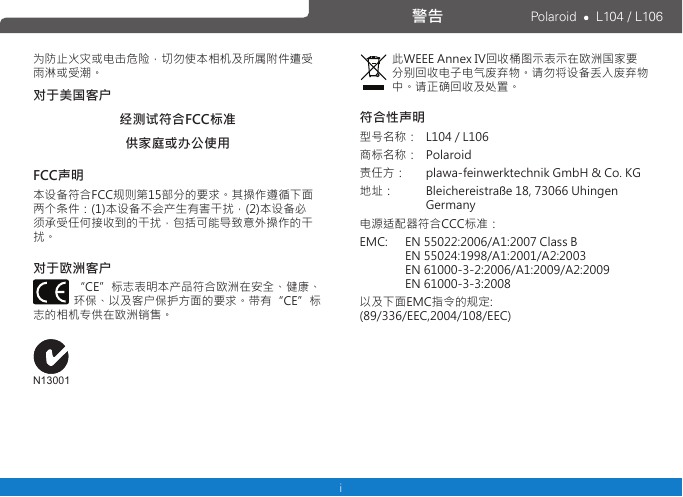Click L104 / L106 in the header
This screenshot has width=683, height=497.
629,17
